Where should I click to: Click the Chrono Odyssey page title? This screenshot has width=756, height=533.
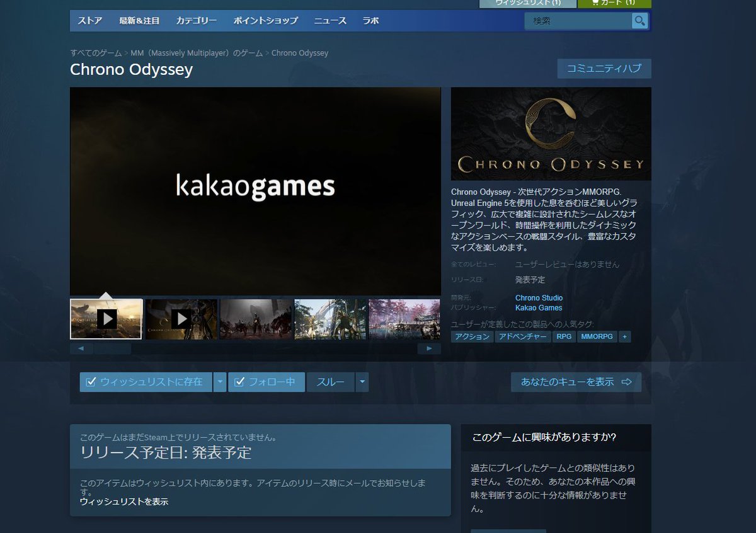coord(131,69)
